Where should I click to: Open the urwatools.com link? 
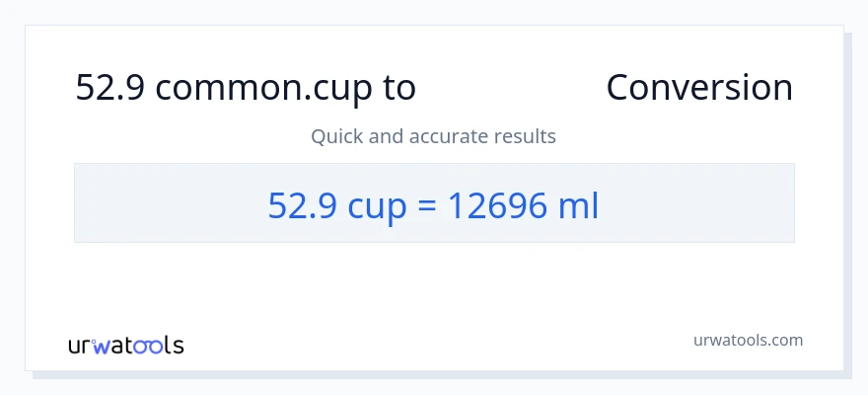click(747, 340)
